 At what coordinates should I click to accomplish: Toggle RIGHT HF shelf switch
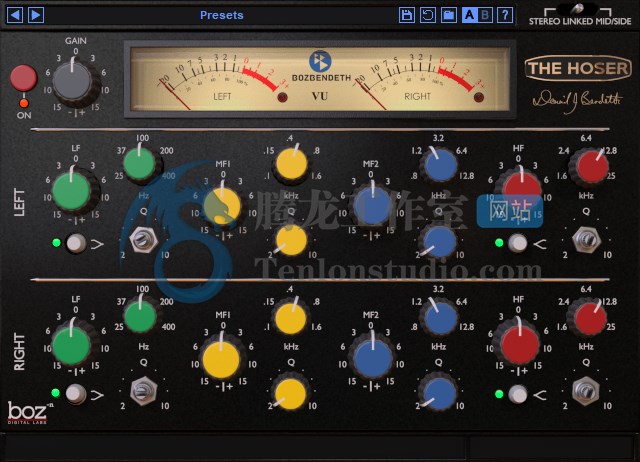518,394
